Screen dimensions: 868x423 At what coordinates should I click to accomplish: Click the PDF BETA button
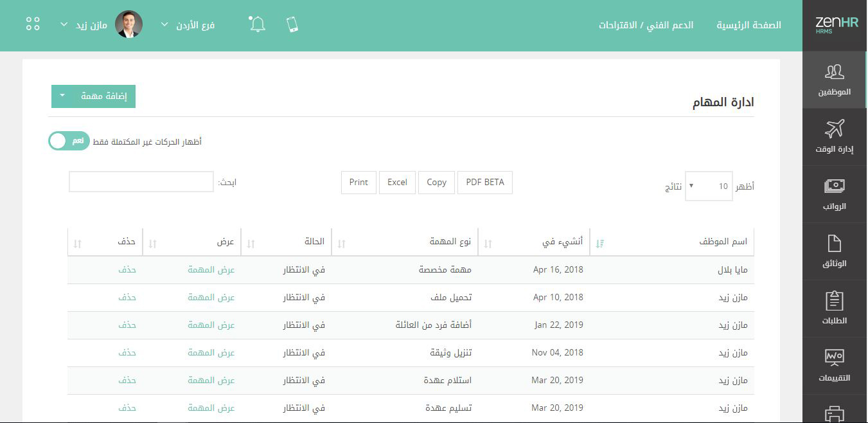pyautogui.click(x=485, y=183)
